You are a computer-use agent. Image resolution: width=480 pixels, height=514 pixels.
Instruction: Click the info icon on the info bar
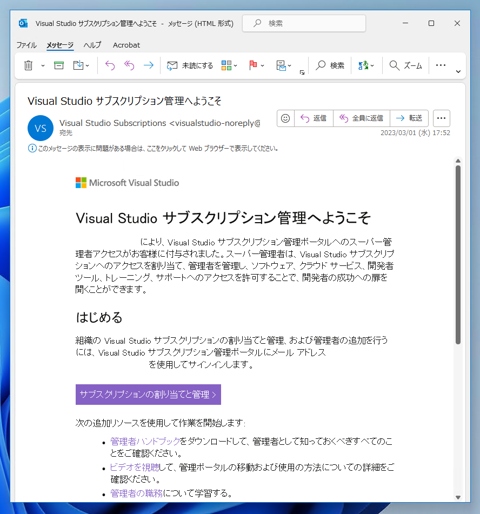coord(32,148)
